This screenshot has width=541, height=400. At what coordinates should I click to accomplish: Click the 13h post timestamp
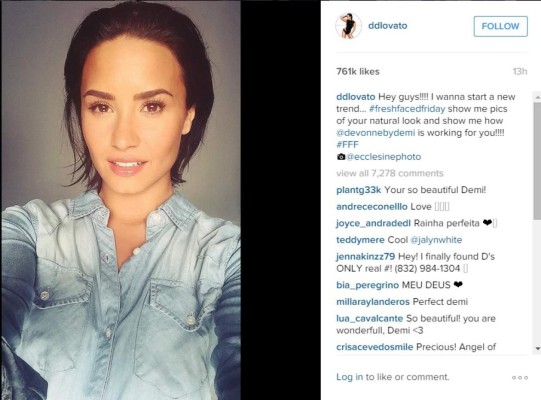click(x=520, y=71)
